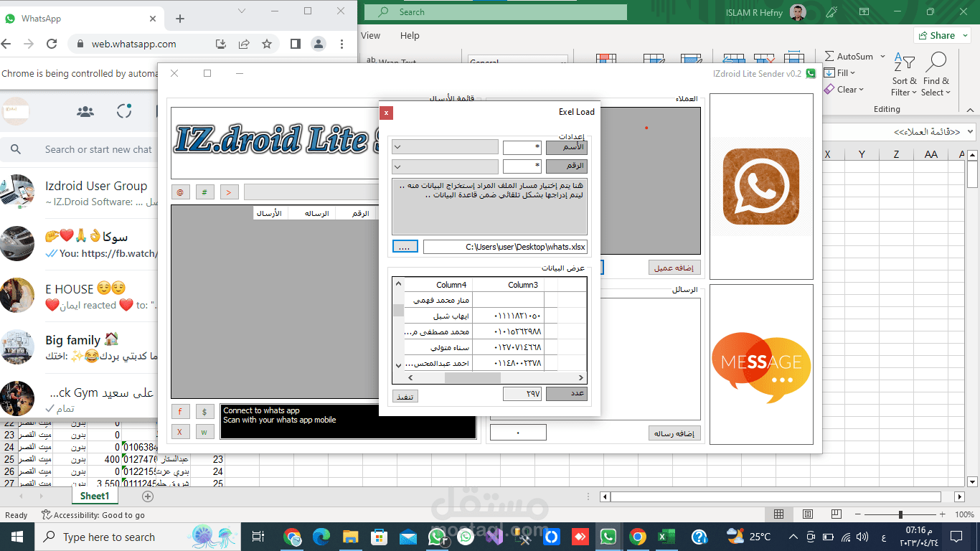This screenshot has width=980, height=551.
Task: Click the file path field whats.xlsx
Action: click(505, 247)
